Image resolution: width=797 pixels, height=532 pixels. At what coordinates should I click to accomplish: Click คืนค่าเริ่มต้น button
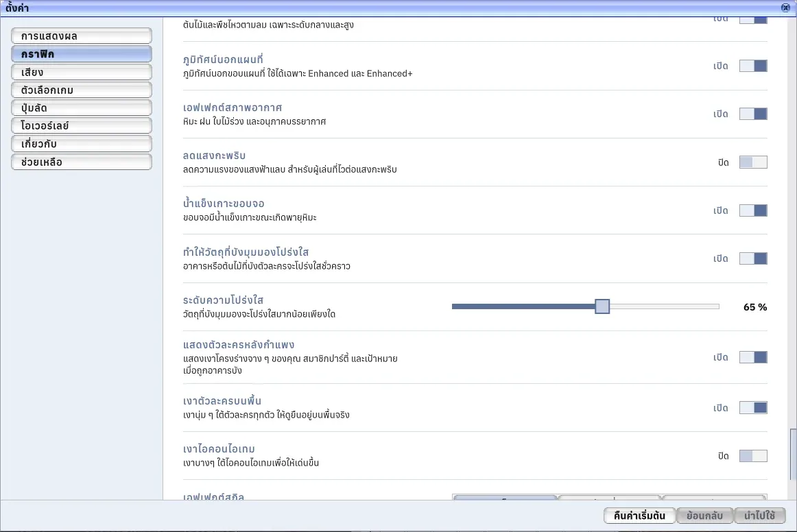point(639,516)
